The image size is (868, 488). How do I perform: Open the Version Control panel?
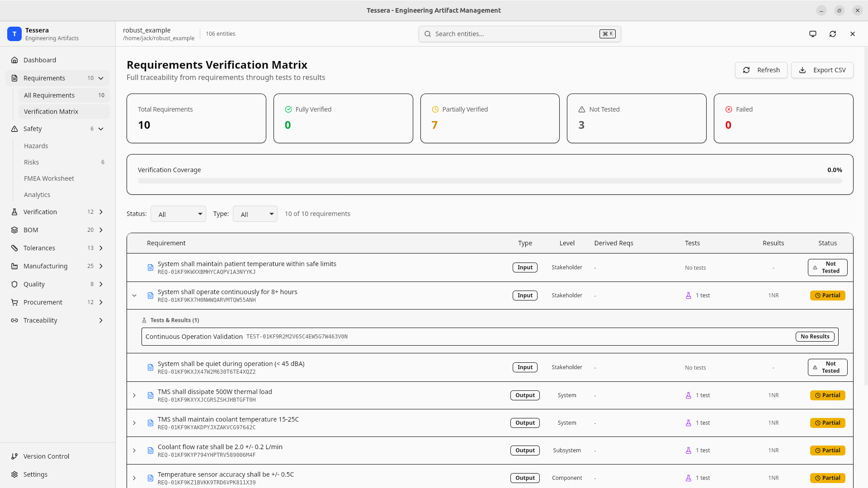pyautogui.click(x=47, y=456)
